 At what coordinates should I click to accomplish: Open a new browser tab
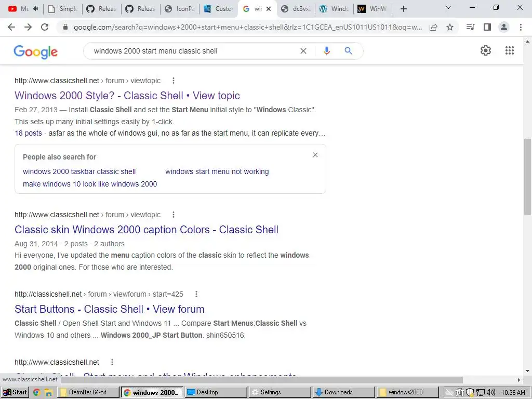click(403, 9)
